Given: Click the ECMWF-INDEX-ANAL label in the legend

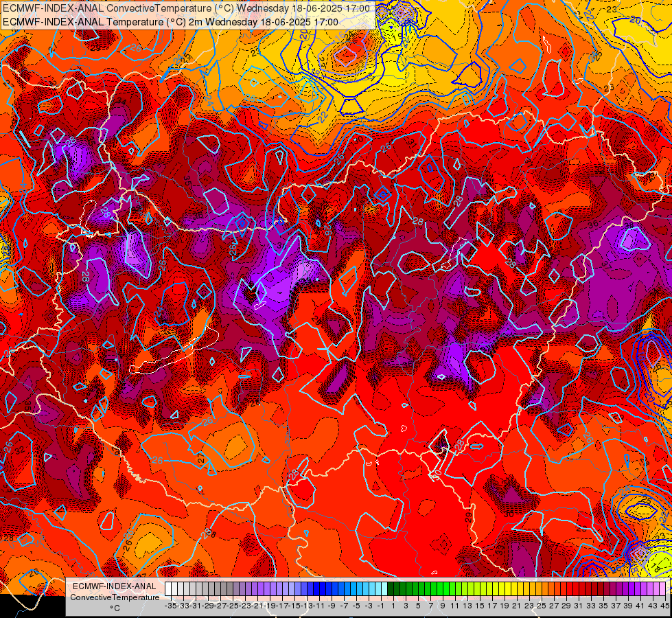Looking at the screenshot, I should 115,586.
